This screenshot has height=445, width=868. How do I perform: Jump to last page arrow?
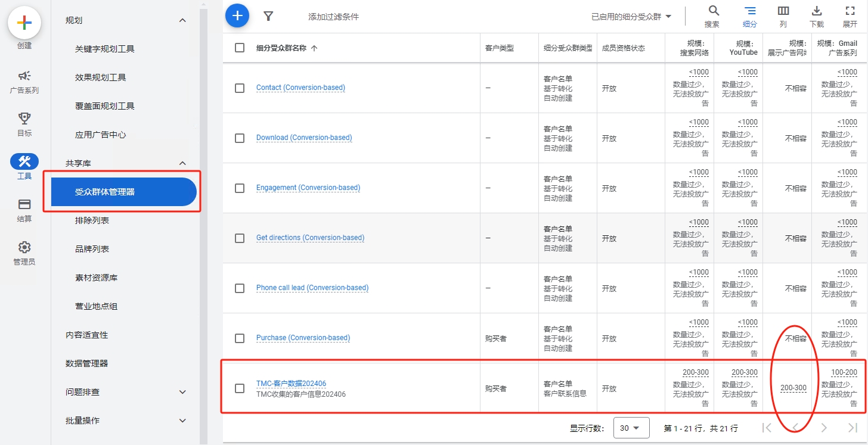[852, 428]
